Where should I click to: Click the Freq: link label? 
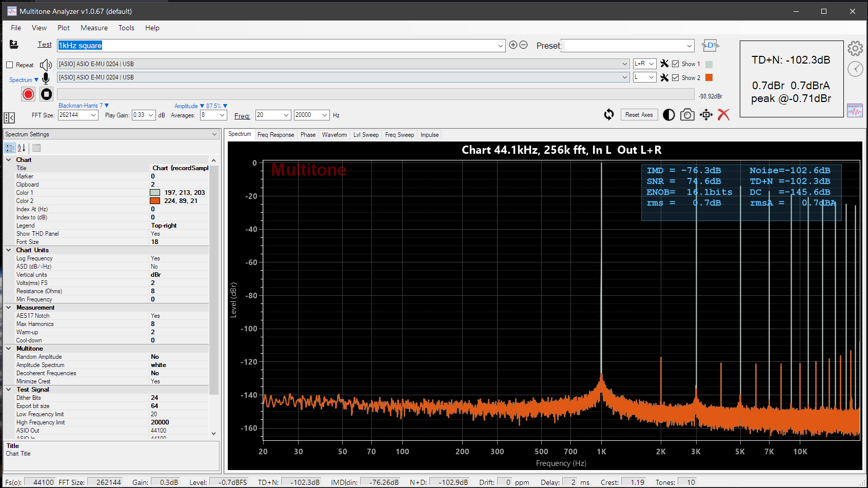tap(242, 116)
